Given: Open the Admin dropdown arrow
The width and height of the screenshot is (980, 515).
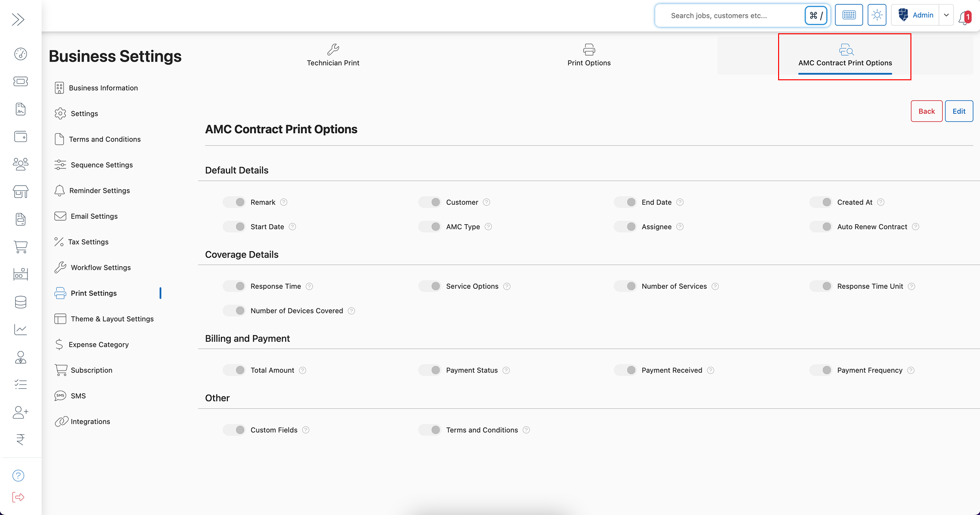Looking at the screenshot, I should click(x=946, y=15).
